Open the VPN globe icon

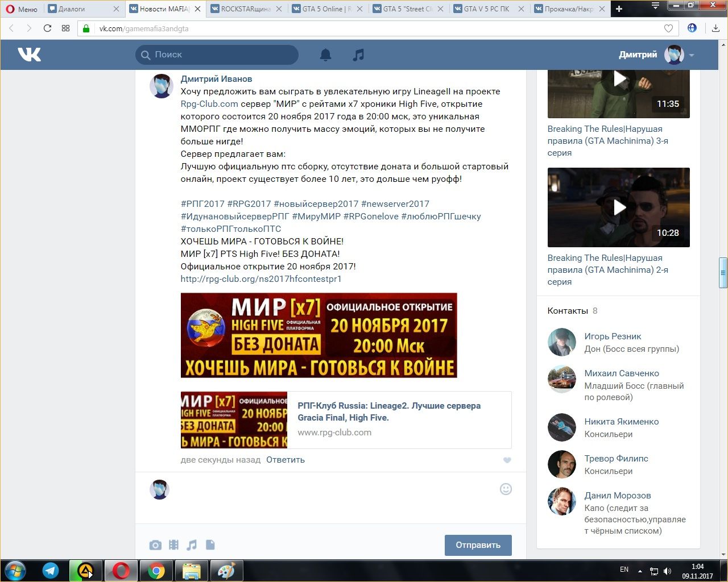point(692,28)
